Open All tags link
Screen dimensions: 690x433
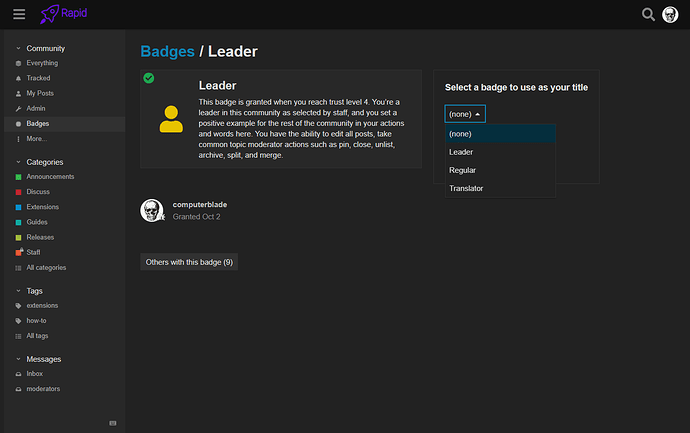click(x=37, y=336)
